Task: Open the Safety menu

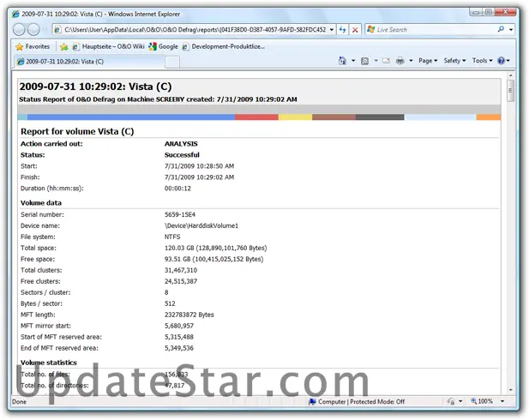Action: tap(454, 61)
